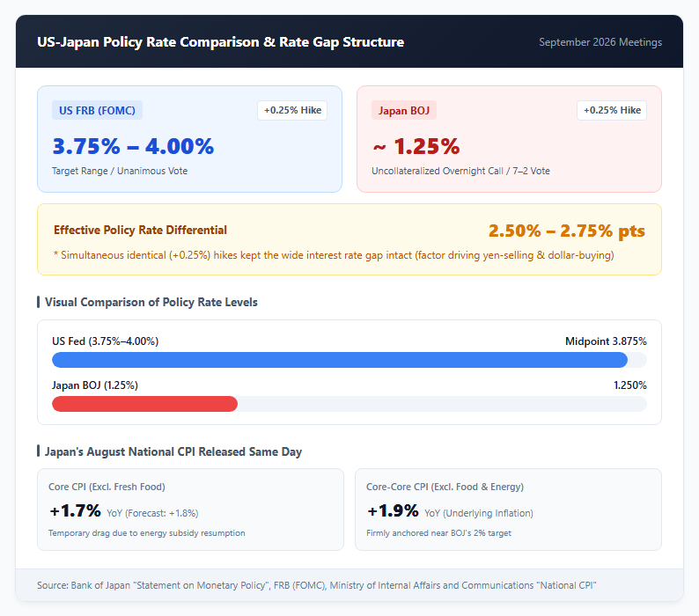Click the US FRB (FOMC) badge
This screenshot has height=616, width=699.
pos(97,110)
